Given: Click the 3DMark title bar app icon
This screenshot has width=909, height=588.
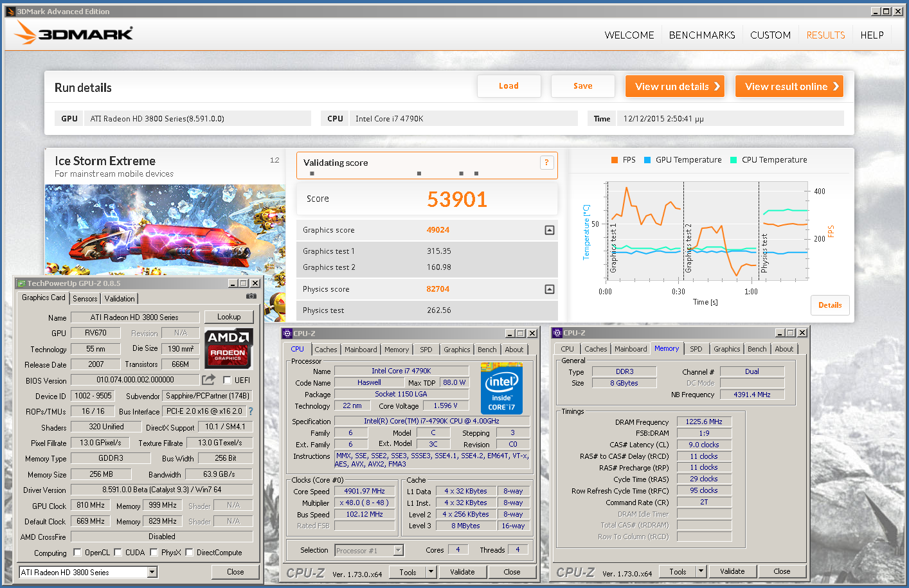Looking at the screenshot, I should click(x=10, y=11).
